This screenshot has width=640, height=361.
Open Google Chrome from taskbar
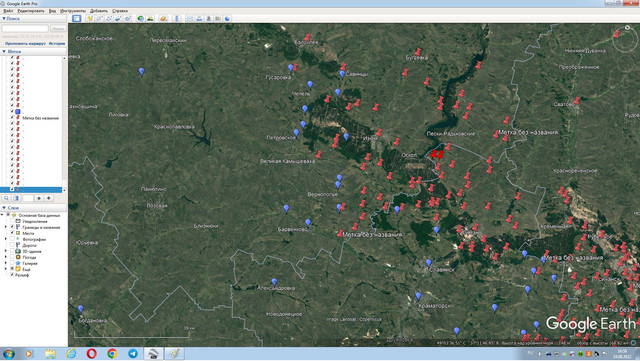click(112, 353)
